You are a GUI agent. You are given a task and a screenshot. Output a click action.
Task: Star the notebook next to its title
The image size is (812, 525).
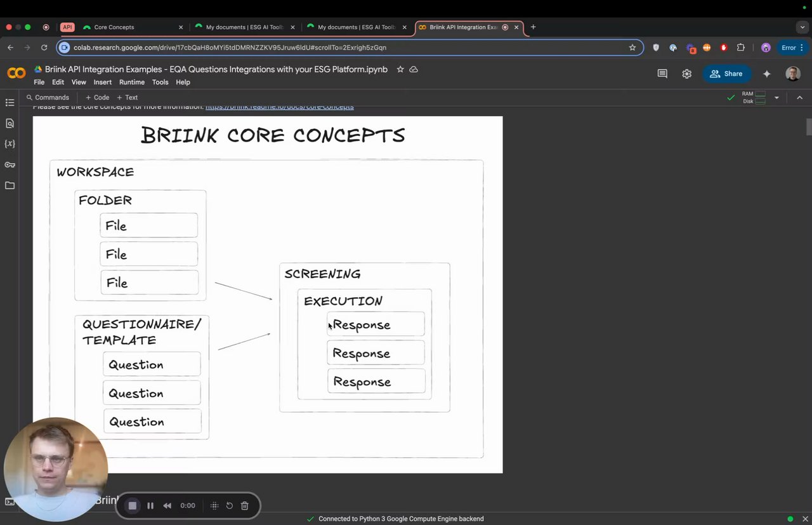pos(400,69)
